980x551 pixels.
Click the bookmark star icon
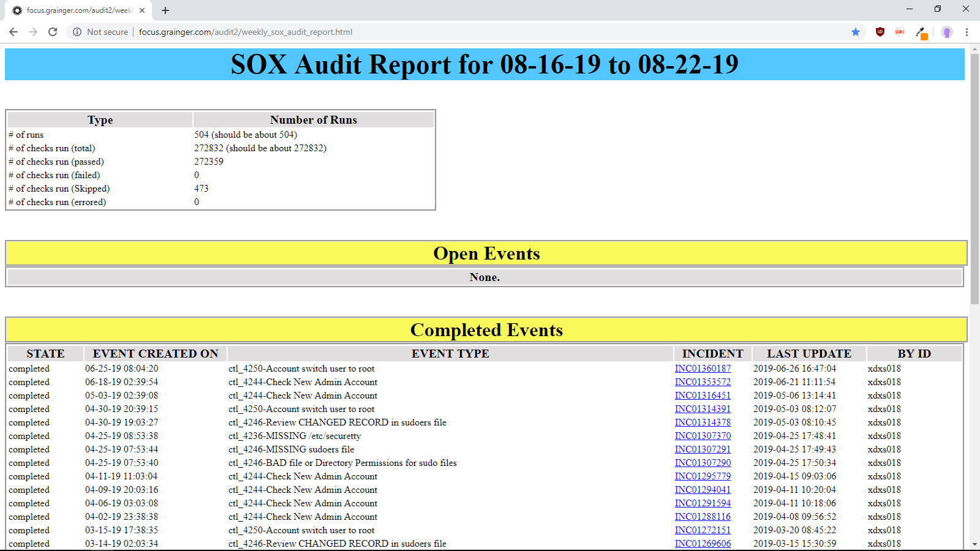pos(856,32)
